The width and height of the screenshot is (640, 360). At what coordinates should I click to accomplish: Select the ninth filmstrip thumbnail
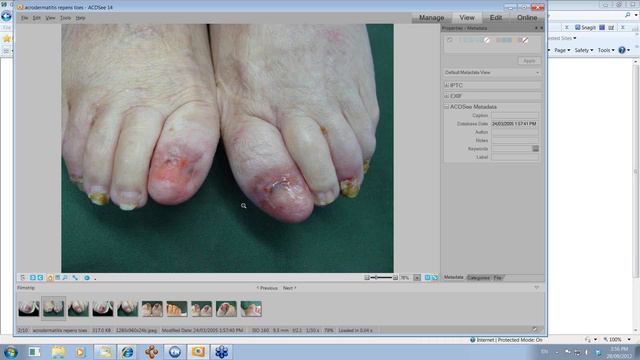(226, 309)
